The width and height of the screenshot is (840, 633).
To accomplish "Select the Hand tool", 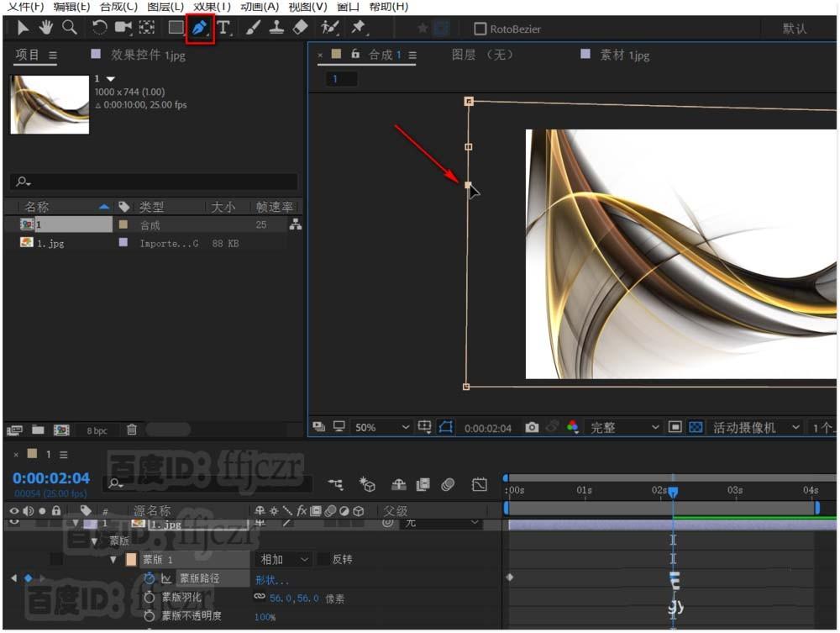I will tap(45, 28).
